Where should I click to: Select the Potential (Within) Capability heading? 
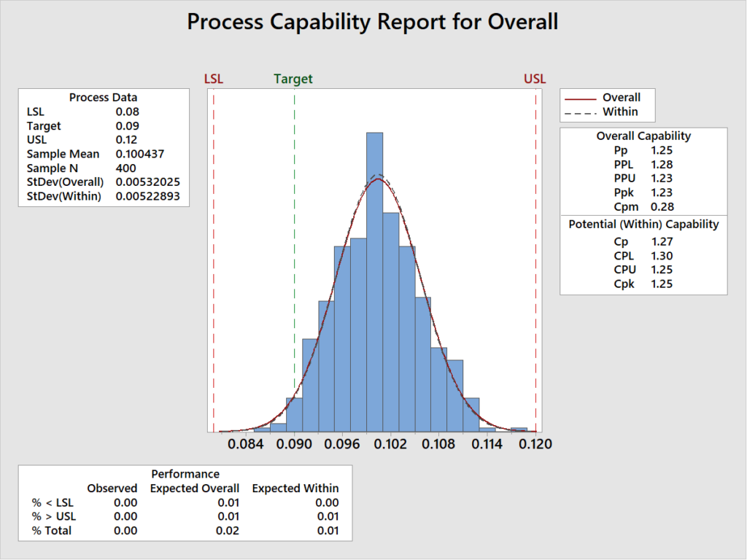(x=643, y=225)
